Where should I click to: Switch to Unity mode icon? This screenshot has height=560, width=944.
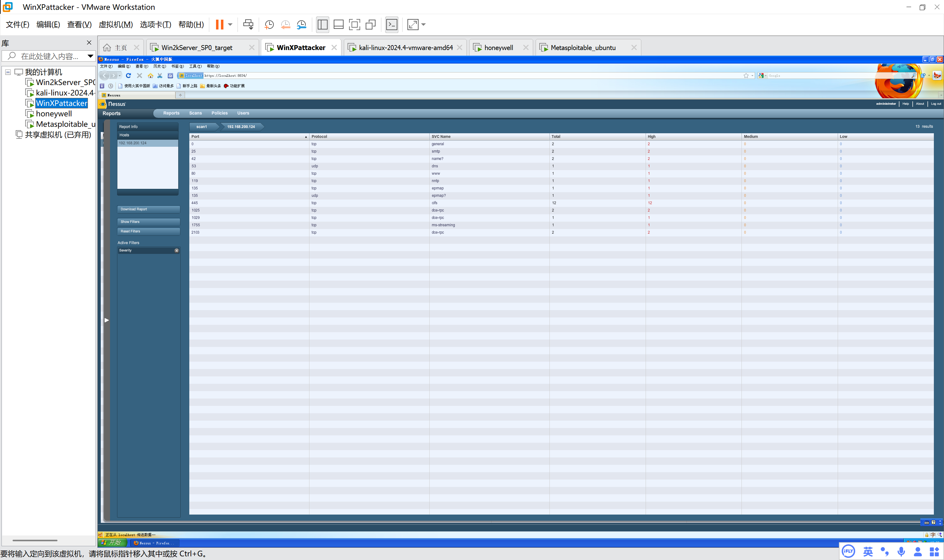pyautogui.click(x=370, y=25)
